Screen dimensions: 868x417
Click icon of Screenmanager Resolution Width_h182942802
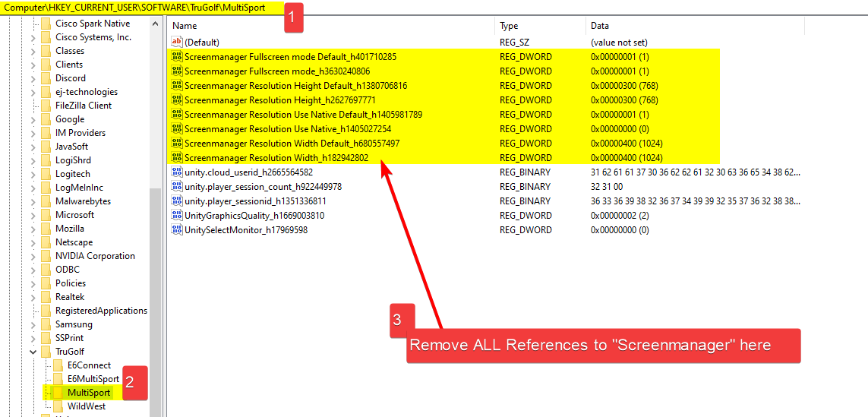click(177, 157)
